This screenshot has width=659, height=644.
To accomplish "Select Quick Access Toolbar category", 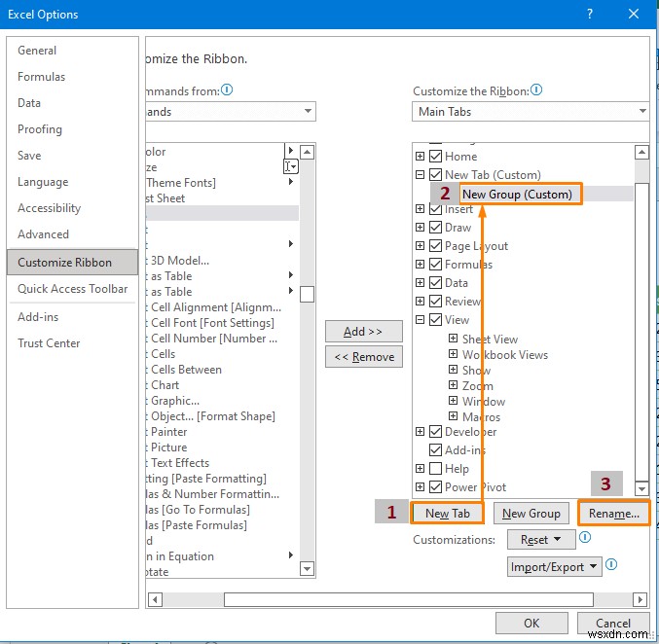I will point(72,289).
